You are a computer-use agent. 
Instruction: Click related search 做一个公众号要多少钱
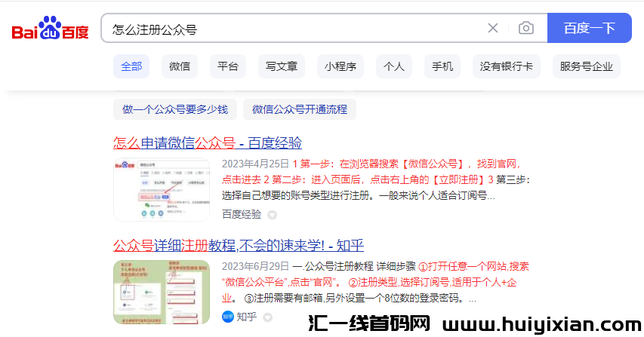point(175,109)
